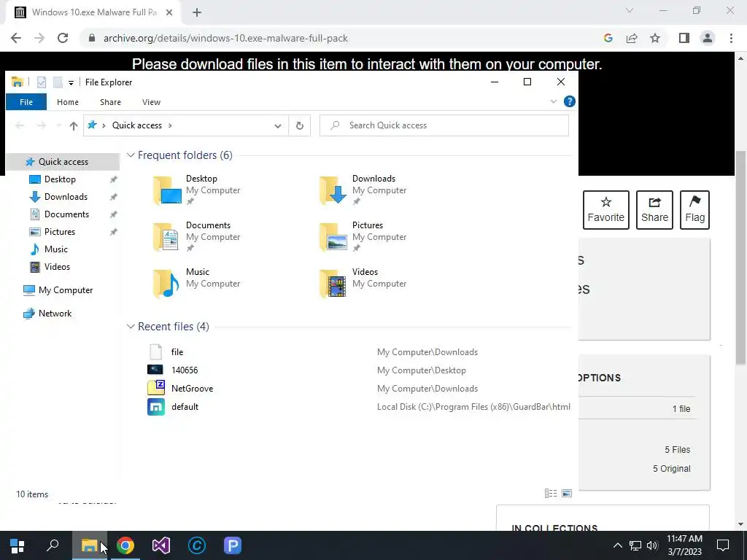Viewport: 747px width, 560px height.
Task: Open the address bar history dropdown
Action: point(278,125)
